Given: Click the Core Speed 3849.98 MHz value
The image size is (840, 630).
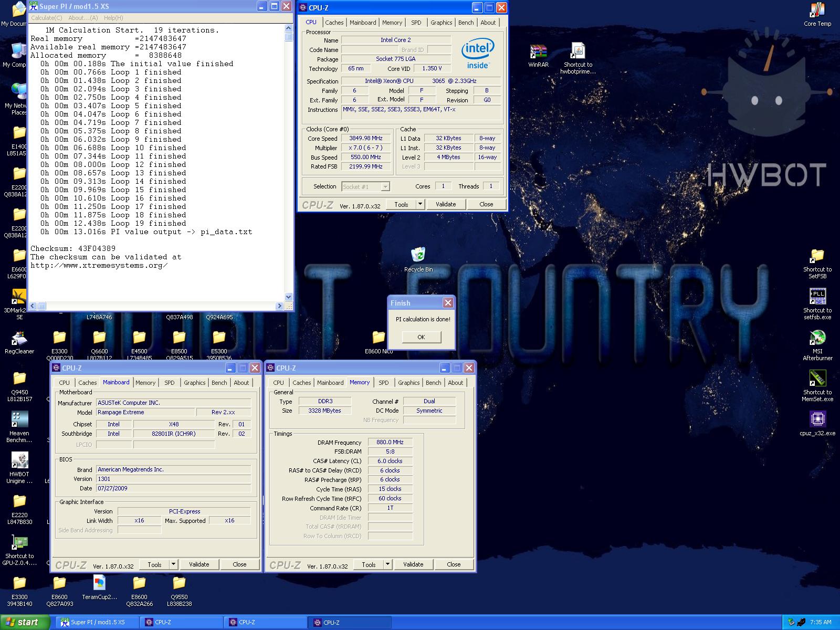Looking at the screenshot, I should coord(365,139).
